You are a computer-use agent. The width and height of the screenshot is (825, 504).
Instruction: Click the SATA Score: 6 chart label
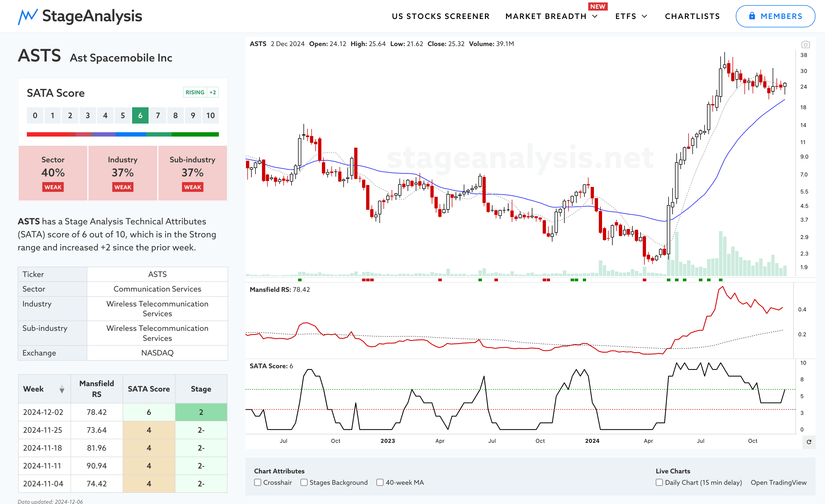click(271, 366)
